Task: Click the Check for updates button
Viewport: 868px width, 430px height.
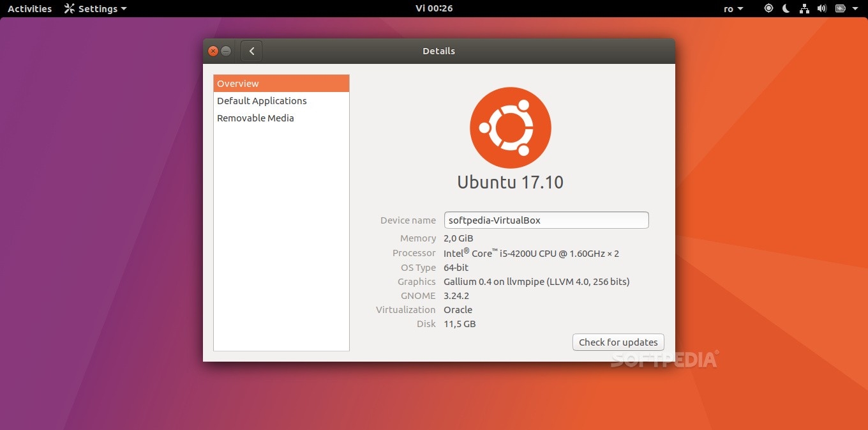Action: tap(618, 342)
